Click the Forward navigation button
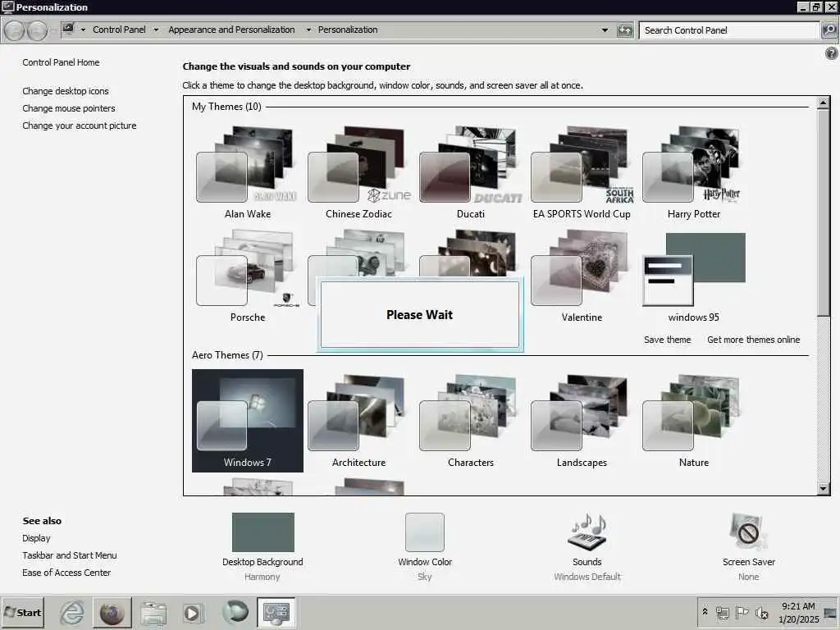 (x=37, y=30)
